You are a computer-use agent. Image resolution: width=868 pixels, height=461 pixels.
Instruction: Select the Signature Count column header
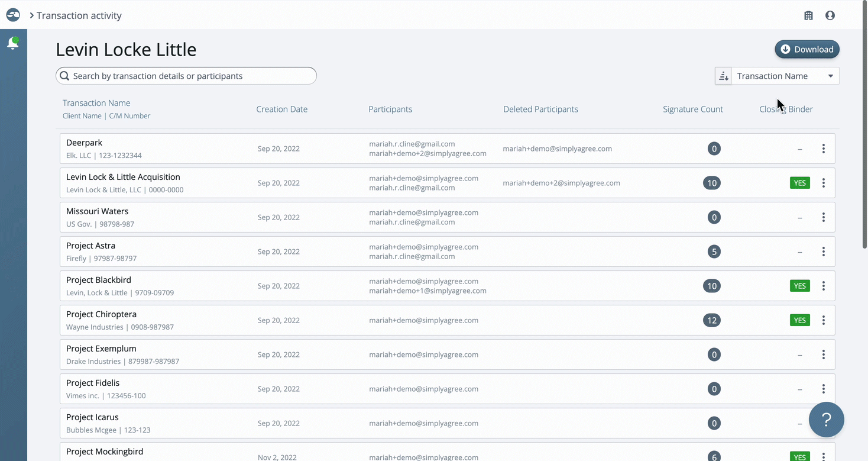[x=692, y=109]
